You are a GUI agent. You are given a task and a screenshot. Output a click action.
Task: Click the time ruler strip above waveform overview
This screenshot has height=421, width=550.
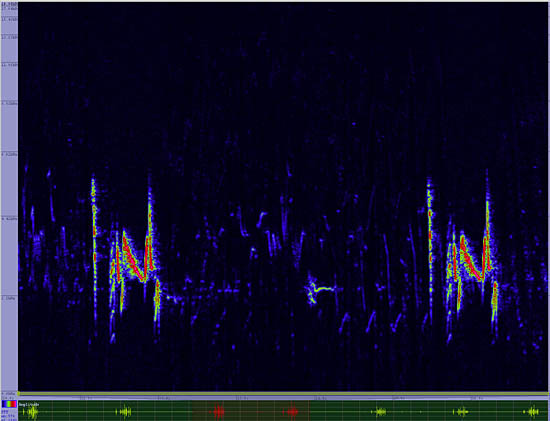point(284,399)
